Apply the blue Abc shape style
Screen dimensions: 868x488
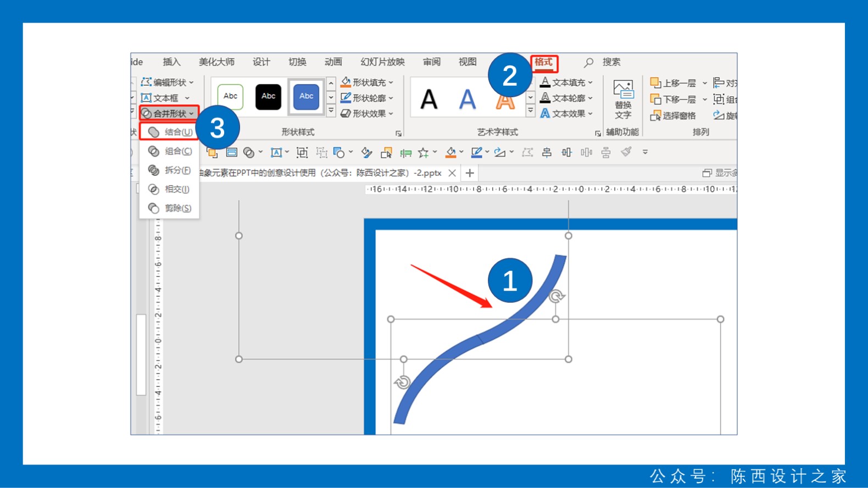pyautogui.click(x=306, y=97)
